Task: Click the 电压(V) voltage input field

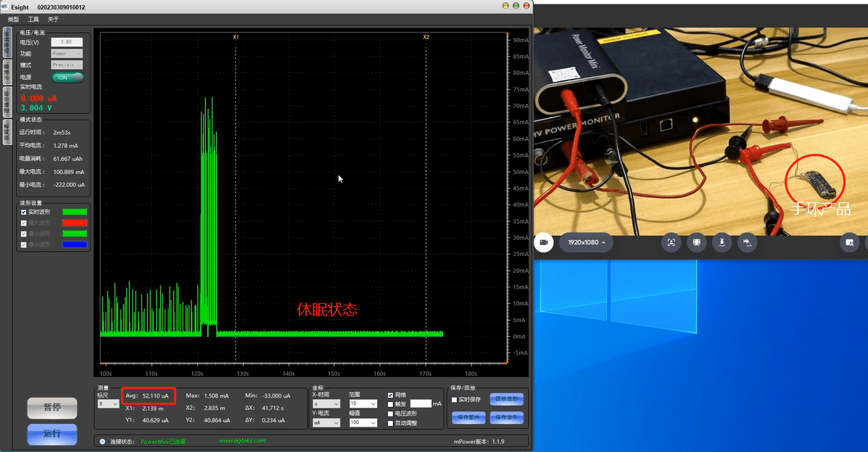Action: coord(67,41)
